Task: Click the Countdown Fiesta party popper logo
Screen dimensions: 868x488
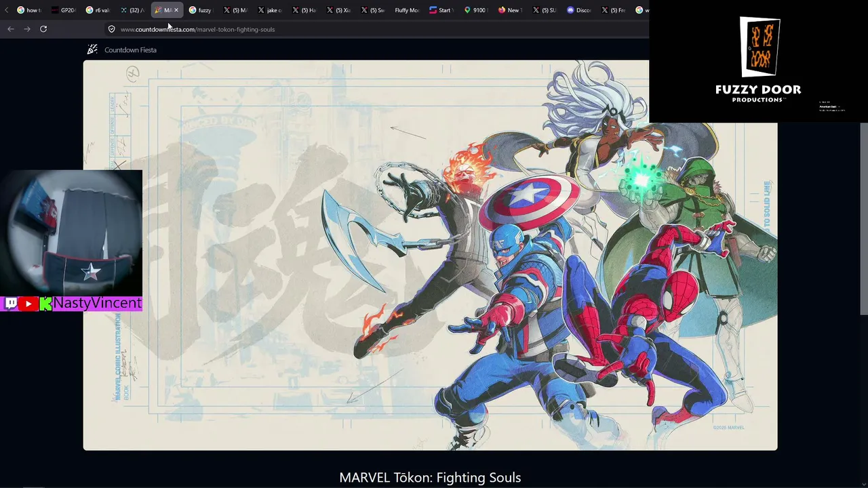Action: click(92, 49)
